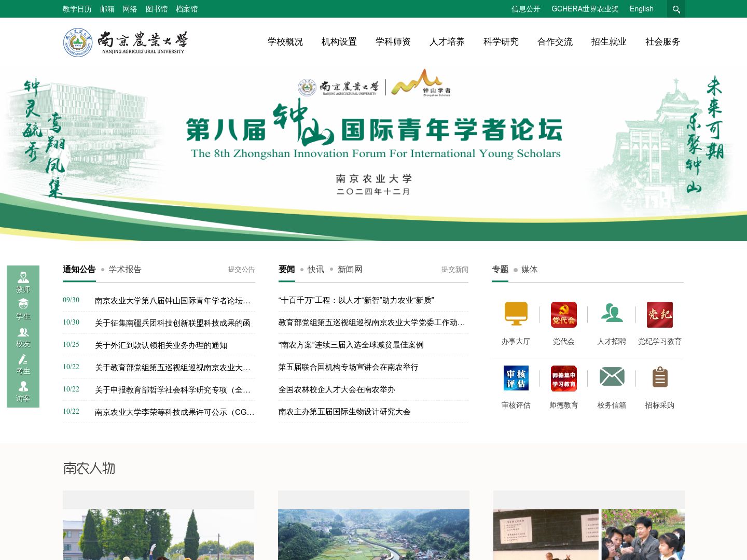Click the 招标采购 clipboard icon
This screenshot has width=747, height=560.
pyautogui.click(x=659, y=377)
